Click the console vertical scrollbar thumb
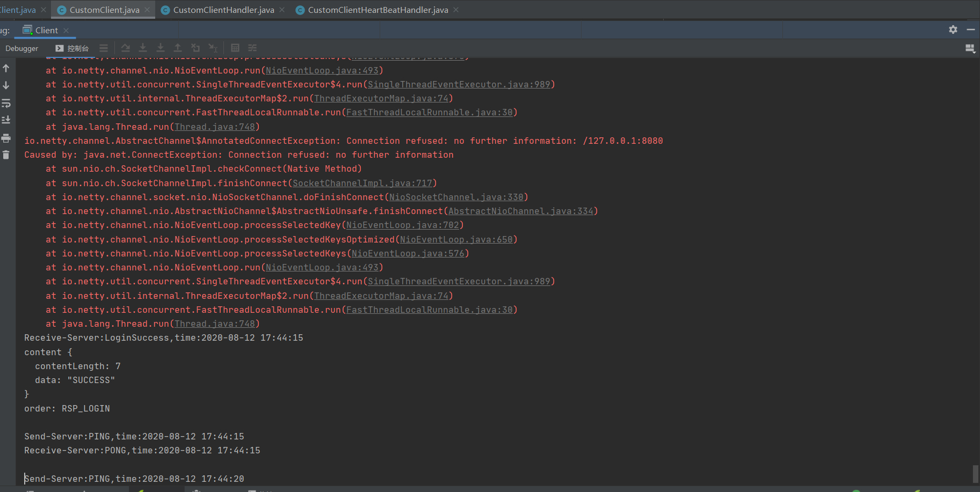The height and width of the screenshot is (492, 980). 975,474
